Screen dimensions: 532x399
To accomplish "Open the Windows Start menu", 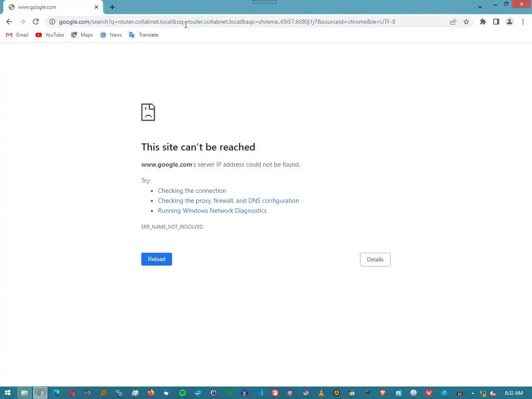I will pyautogui.click(x=7, y=393).
